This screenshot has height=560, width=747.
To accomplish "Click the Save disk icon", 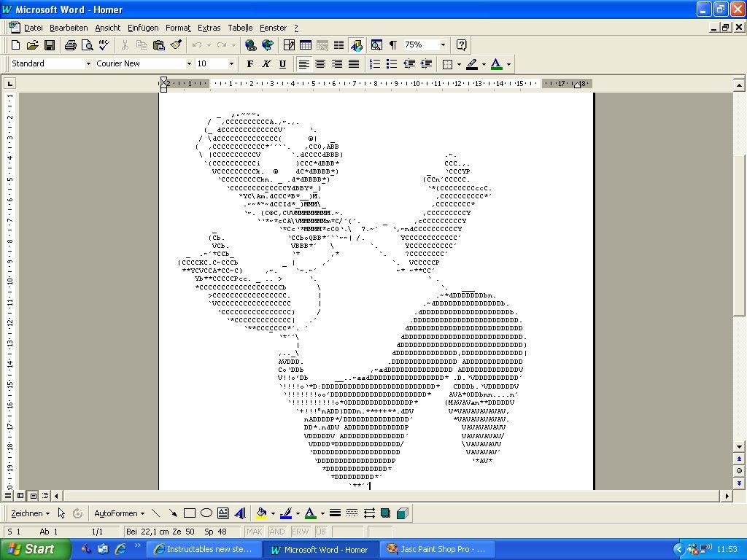I will pyautogui.click(x=50, y=45).
